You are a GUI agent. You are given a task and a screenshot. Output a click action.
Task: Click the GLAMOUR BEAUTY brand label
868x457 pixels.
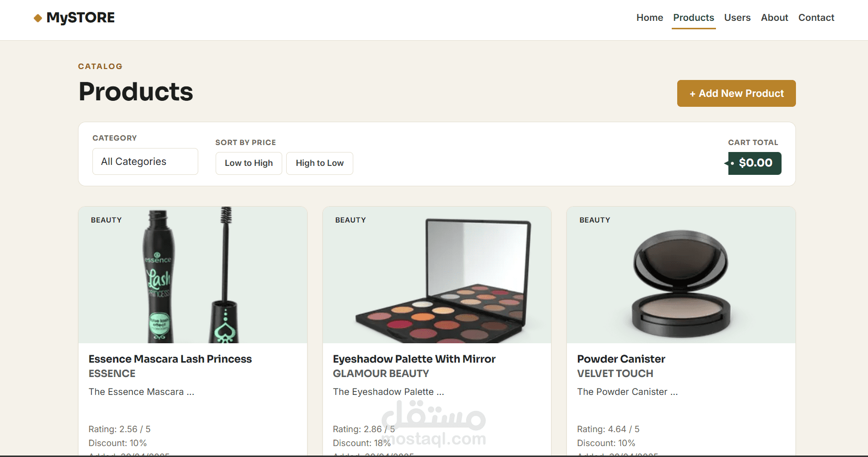coord(381,374)
